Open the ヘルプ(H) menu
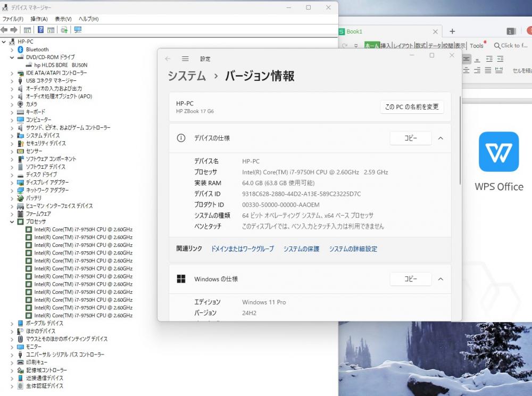This screenshot has width=532, height=396. [x=88, y=19]
